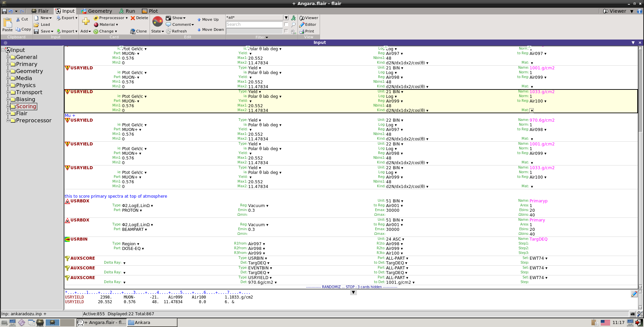Image resolution: width=644 pixels, height=327 pixels.
Task: Click the Copy icon in Clipboard group
Action: [18, 29]
